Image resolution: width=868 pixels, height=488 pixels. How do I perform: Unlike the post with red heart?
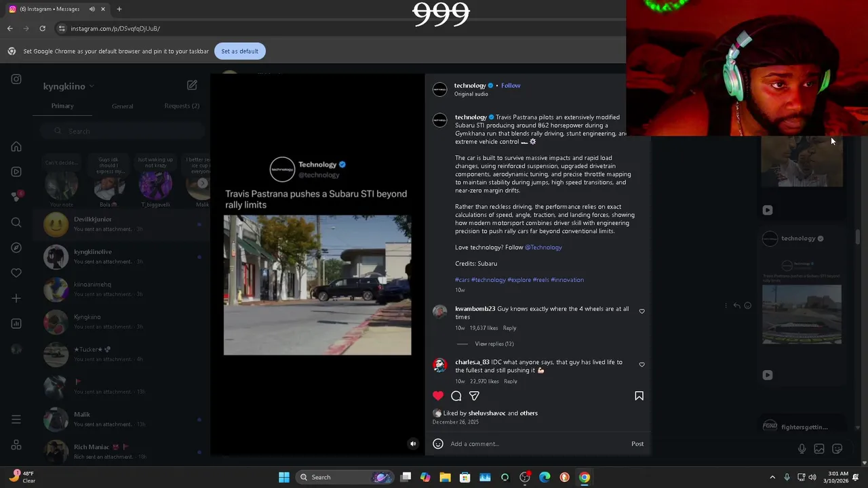point(438,396)
